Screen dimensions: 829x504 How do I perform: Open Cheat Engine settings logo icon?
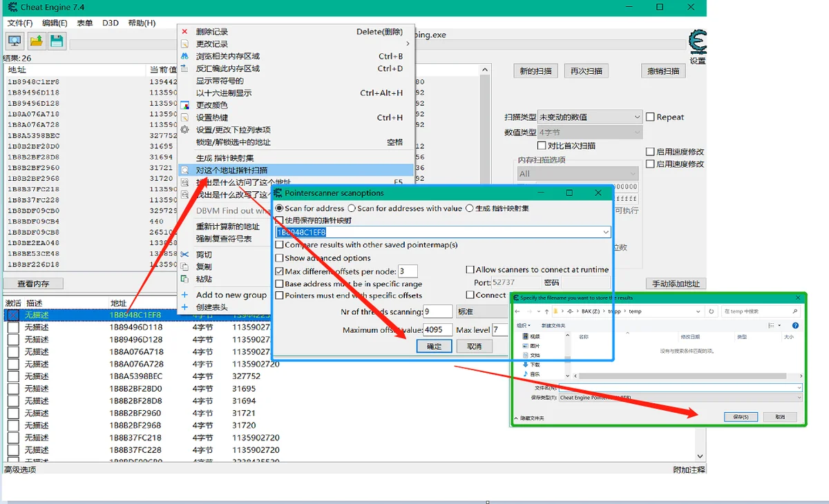(x=698, y=42)
